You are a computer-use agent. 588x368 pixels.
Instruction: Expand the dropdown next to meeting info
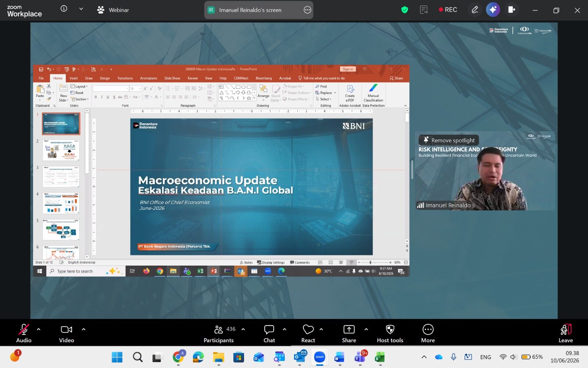(81, 9)
